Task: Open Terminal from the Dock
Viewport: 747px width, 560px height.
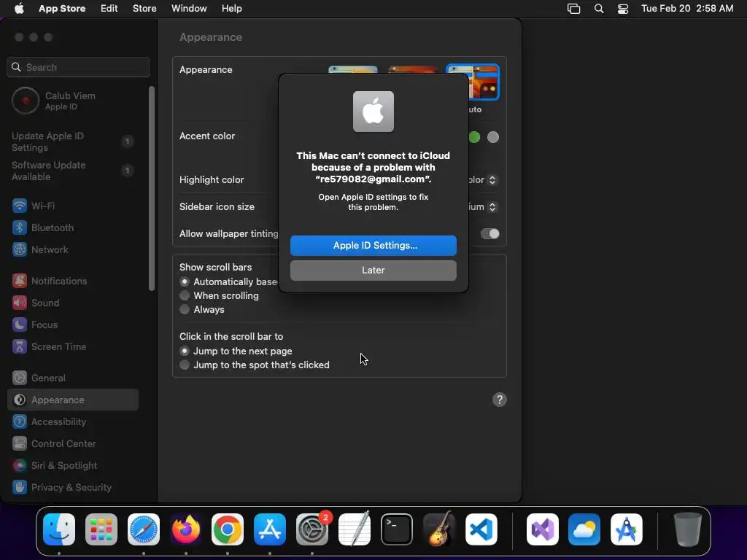Action: 396,529
